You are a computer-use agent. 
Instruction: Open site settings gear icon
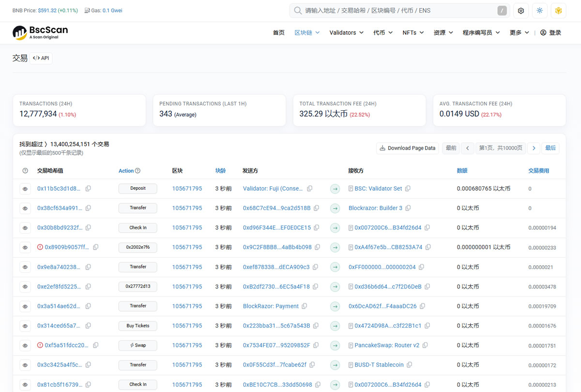[x=521, y=11]
